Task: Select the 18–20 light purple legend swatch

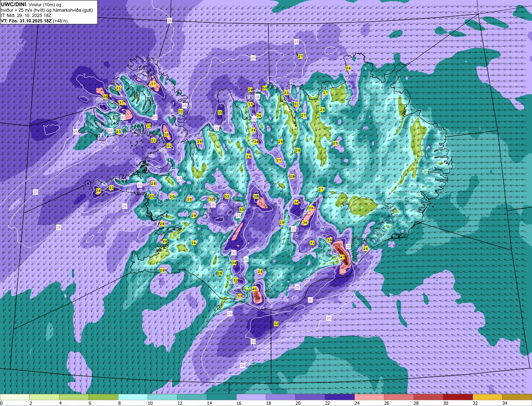Action: pyautogui.click(x=281, y=397)
